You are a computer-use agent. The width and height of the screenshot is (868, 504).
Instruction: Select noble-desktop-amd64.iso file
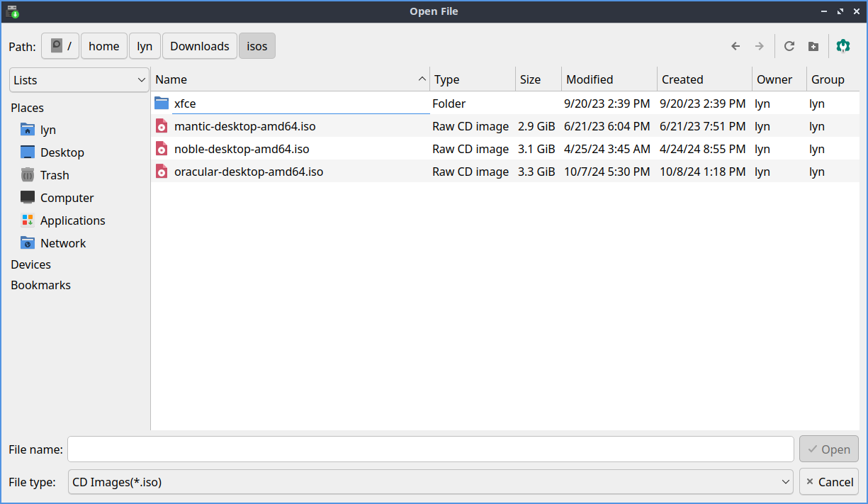[x=241, y=149]
